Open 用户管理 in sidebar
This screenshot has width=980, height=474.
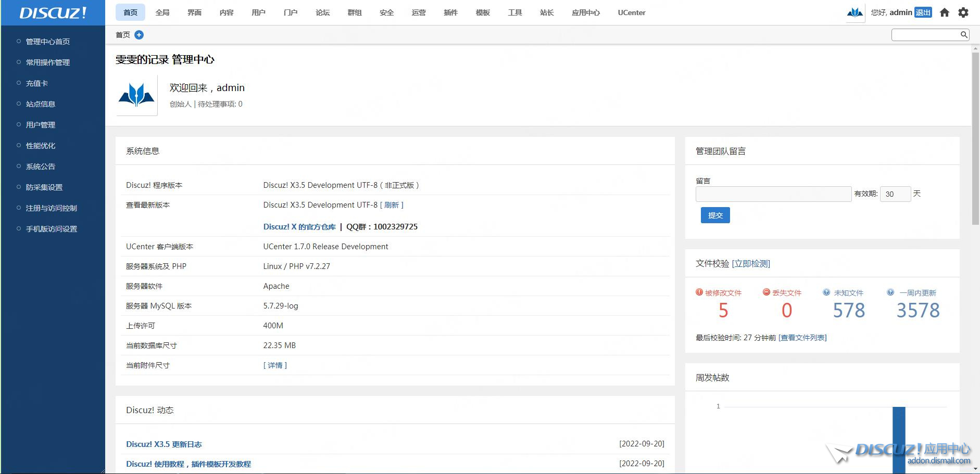click(x=41, y=125)
